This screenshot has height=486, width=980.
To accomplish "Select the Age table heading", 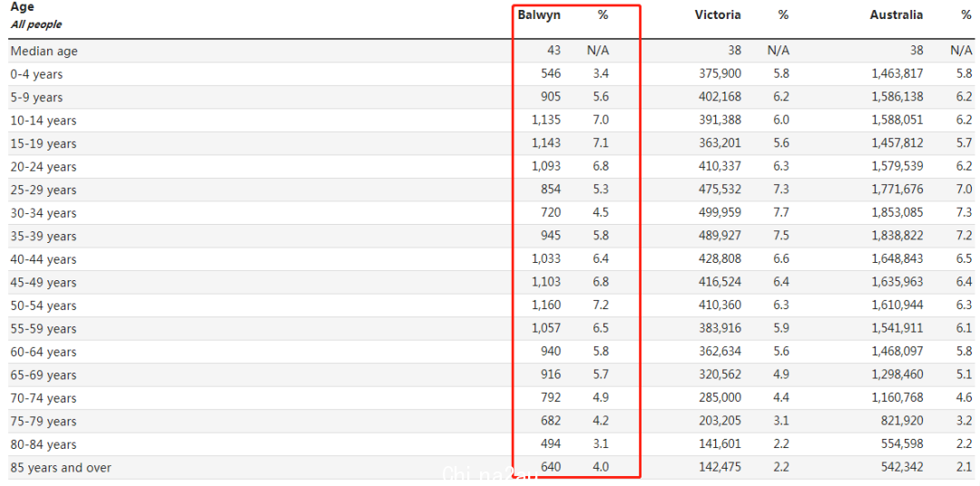I will click(x=23, y=7).
